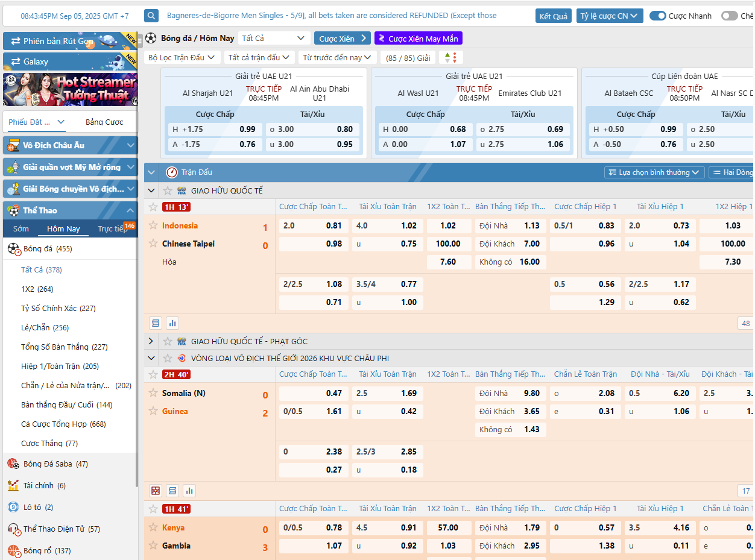Open the Bộ Lọc Trận Đấu filter dropdown

[x=182, y=58]
